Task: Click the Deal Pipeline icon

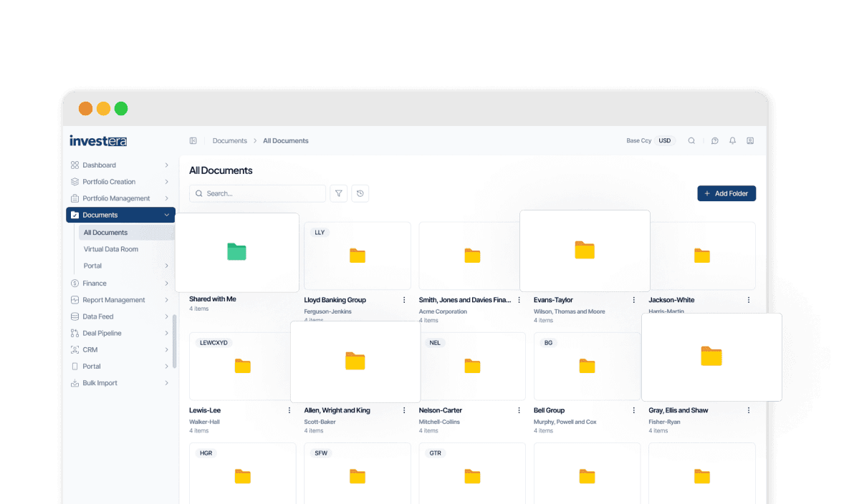Action: click(75, 334)
